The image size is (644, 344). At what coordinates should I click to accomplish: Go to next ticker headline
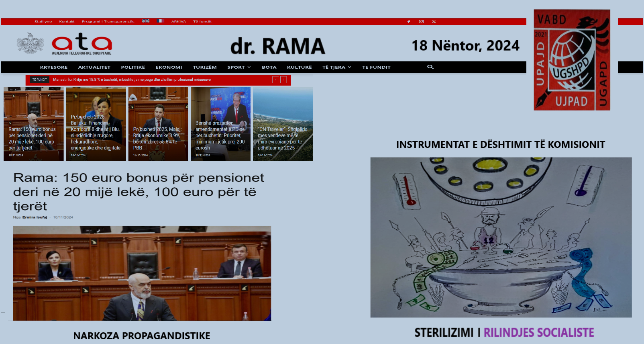[283, 80]
